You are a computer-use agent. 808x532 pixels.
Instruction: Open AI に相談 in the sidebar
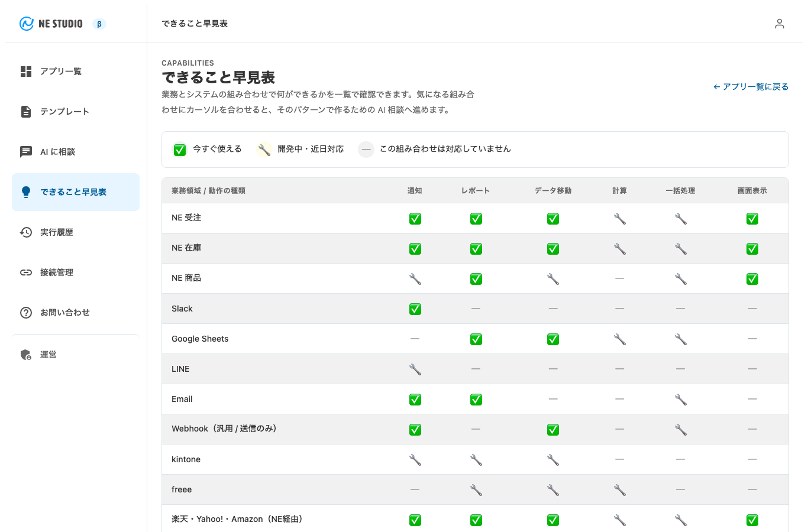coord(76,152)
